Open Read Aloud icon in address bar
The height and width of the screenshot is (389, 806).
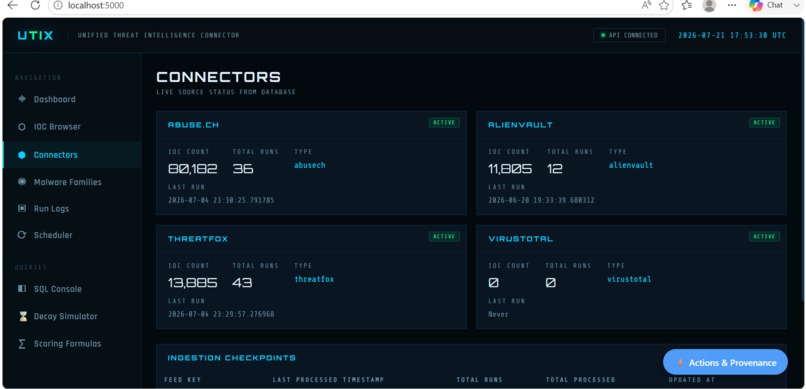point(646,5)
